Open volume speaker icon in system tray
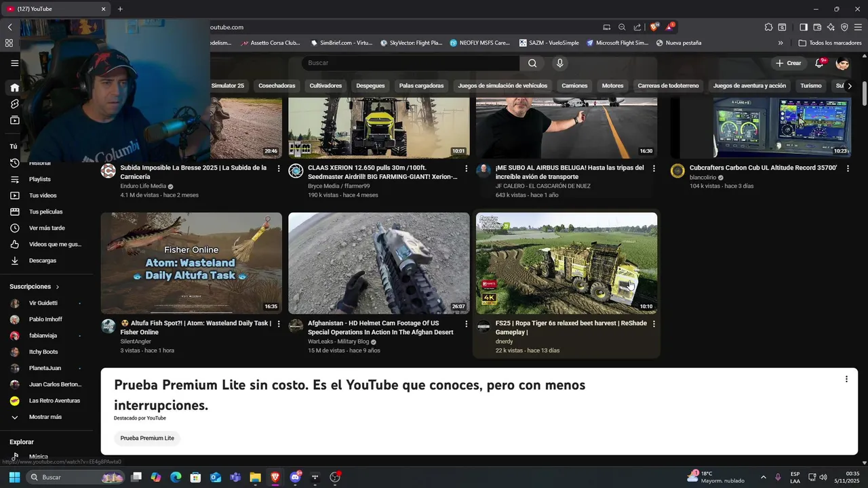Viewport: 868px width, 488px height. [x=823, y=477]
